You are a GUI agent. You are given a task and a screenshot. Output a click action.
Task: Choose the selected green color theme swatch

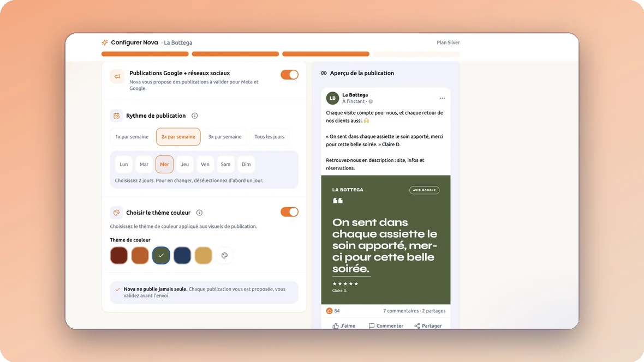coord(161,255)
